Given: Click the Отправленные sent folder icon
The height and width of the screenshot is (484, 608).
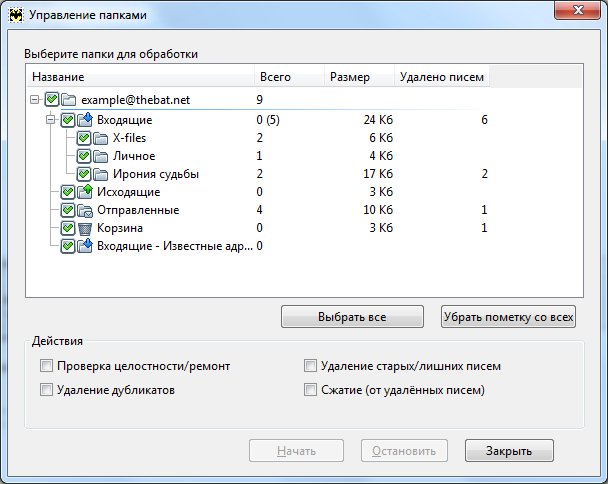Looking at the screenshot, I should point(85,210).
